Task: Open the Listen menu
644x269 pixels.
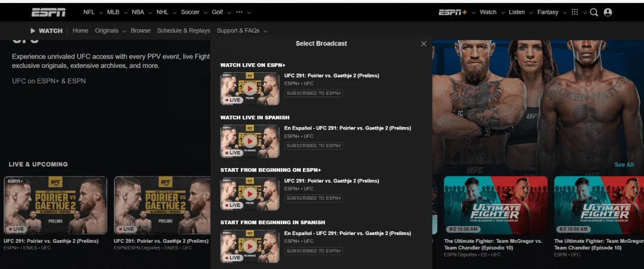Action: (x=516, y=13)
